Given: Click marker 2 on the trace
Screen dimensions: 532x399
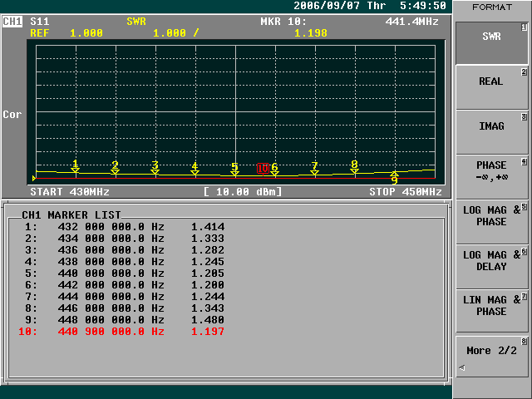Looking at the screenshot, I should coord(115,168).
